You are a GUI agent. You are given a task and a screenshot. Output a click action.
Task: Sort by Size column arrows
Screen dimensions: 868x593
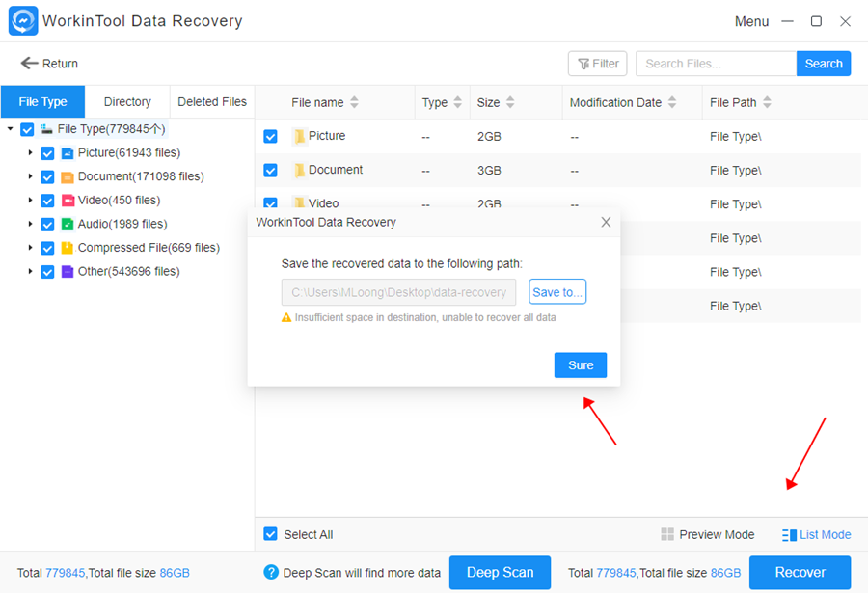[x=510, y=102]
